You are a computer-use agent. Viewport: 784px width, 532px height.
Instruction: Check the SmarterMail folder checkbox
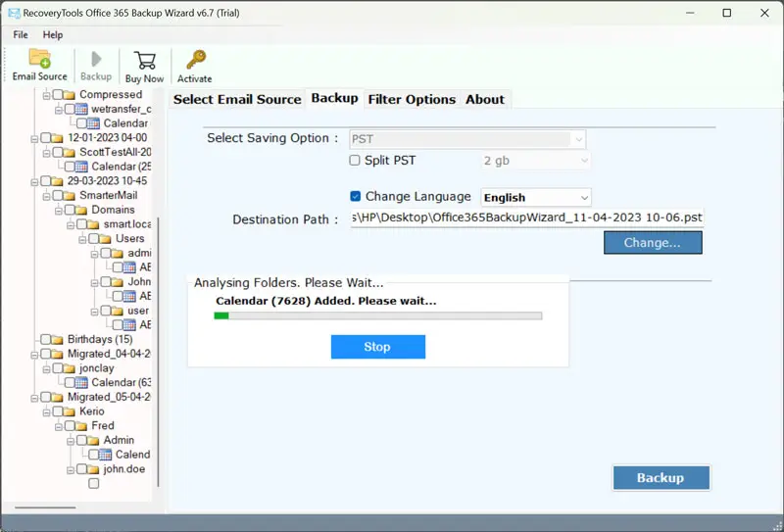click(x=58, y=196)
